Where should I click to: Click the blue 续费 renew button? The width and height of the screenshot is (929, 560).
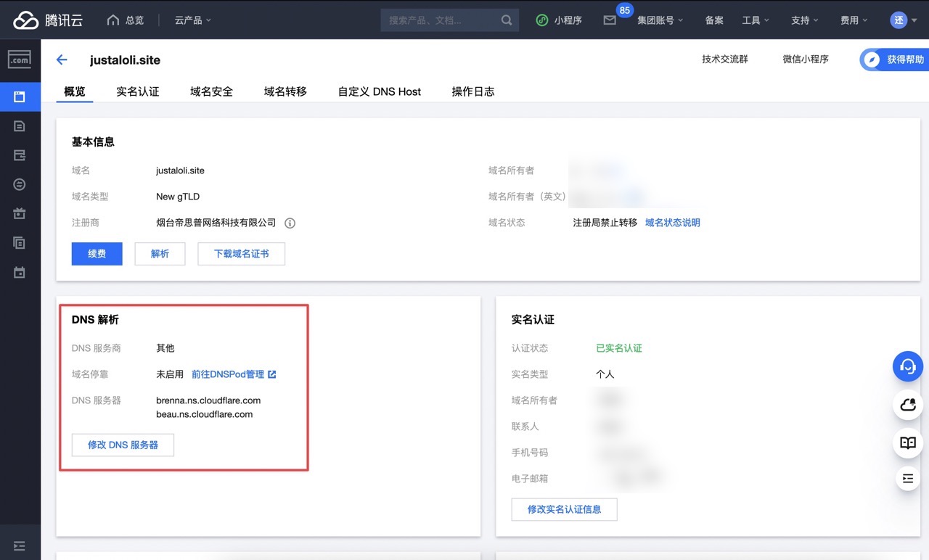click(97, 254)
